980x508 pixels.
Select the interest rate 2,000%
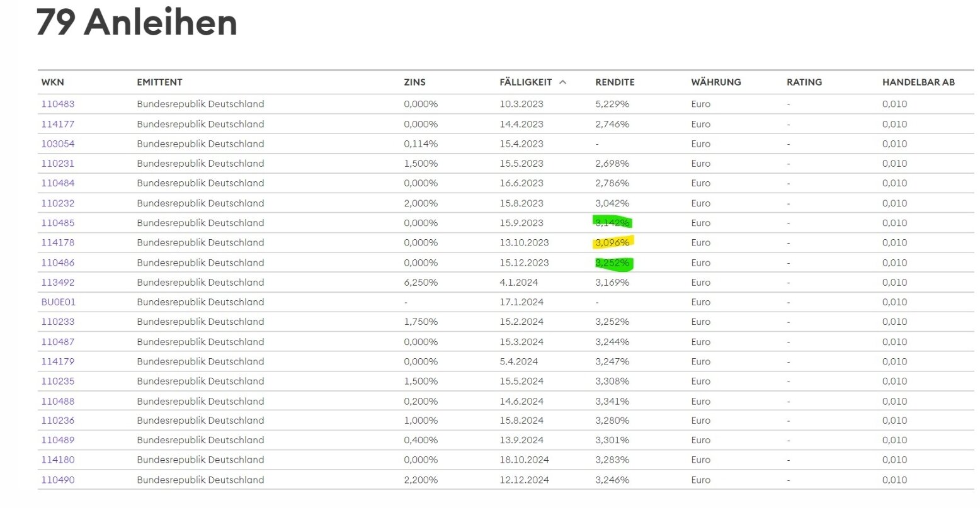tap(421, 203)
